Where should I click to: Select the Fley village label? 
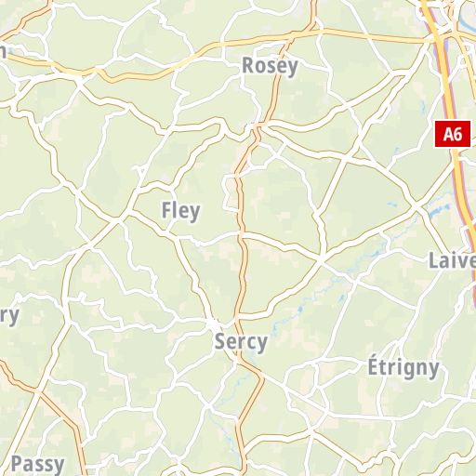tap(181, 211)
